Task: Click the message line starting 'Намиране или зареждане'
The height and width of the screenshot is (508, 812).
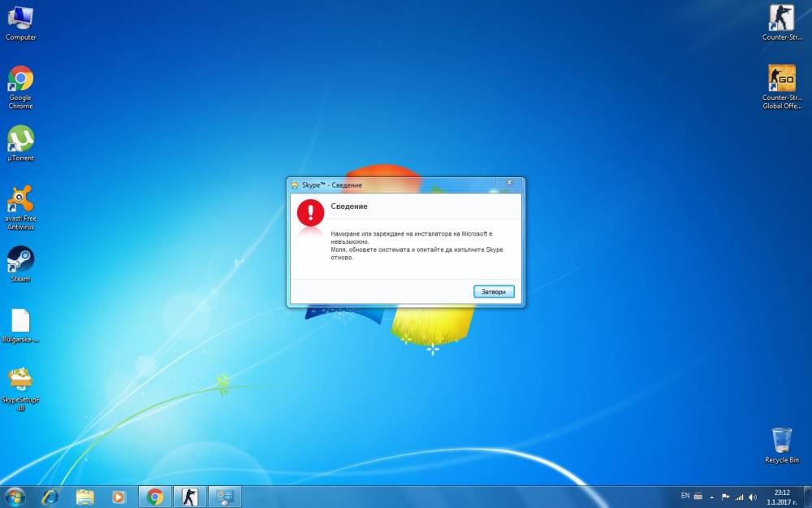Action: 412,234
